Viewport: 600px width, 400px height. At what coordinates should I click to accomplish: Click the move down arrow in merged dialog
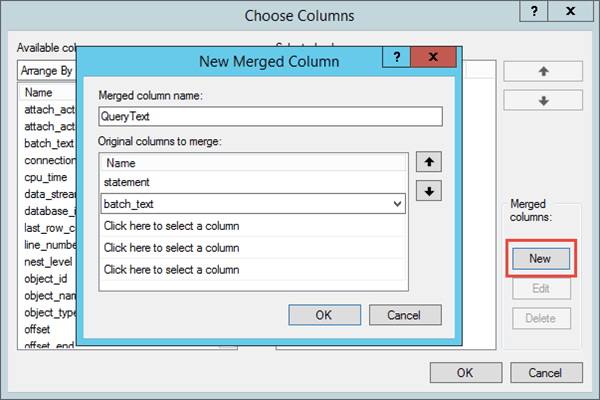pos(428,191)
